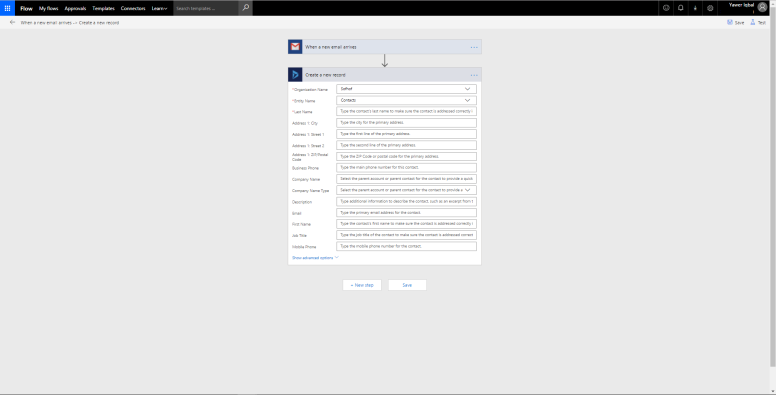Image resolution: width=776 pixels, height=395 pixels.
Task: Click the Entity Name label
Action: [x=304, y=101]
